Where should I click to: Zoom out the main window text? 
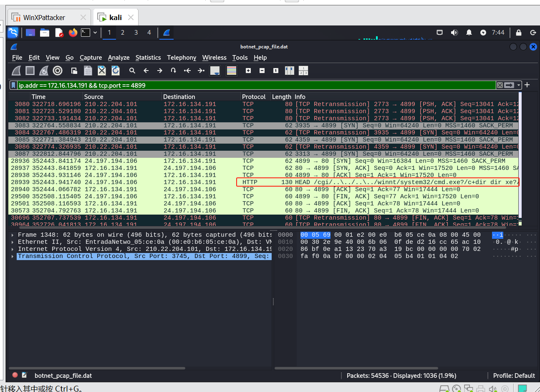point(262,71)
